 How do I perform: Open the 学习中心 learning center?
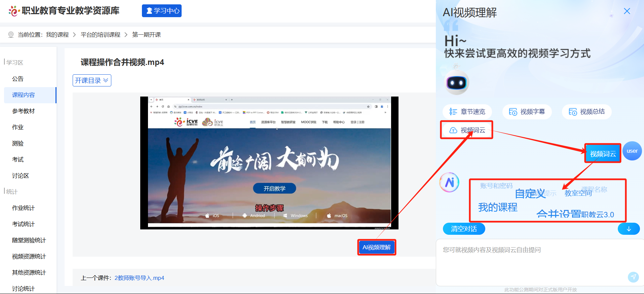pos(162,11)
